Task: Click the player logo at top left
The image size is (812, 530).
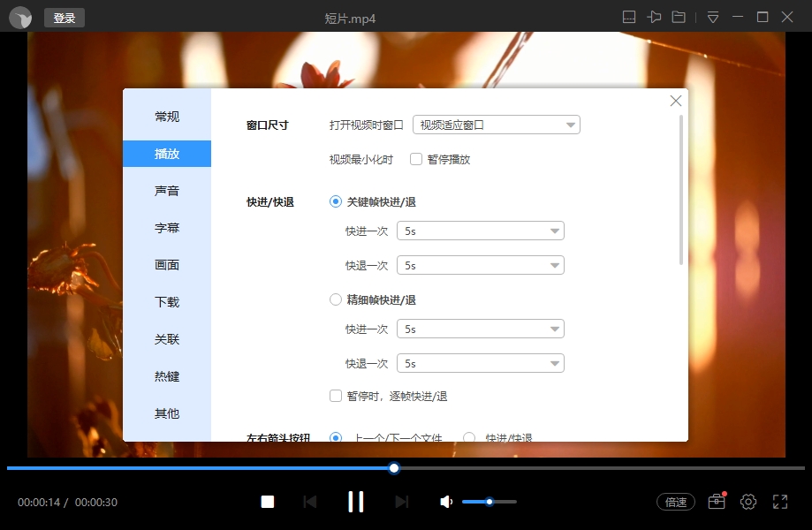Action: coord(19,16)
